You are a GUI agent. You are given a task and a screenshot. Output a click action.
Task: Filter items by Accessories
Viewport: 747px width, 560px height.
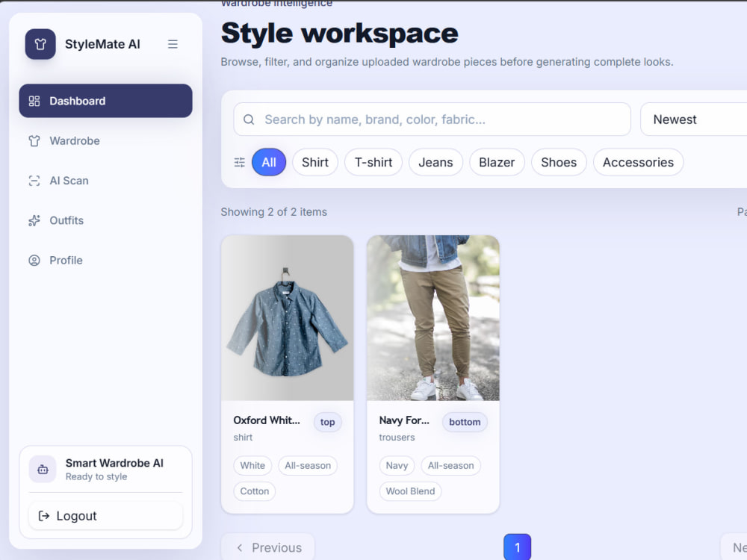(639, 162)
